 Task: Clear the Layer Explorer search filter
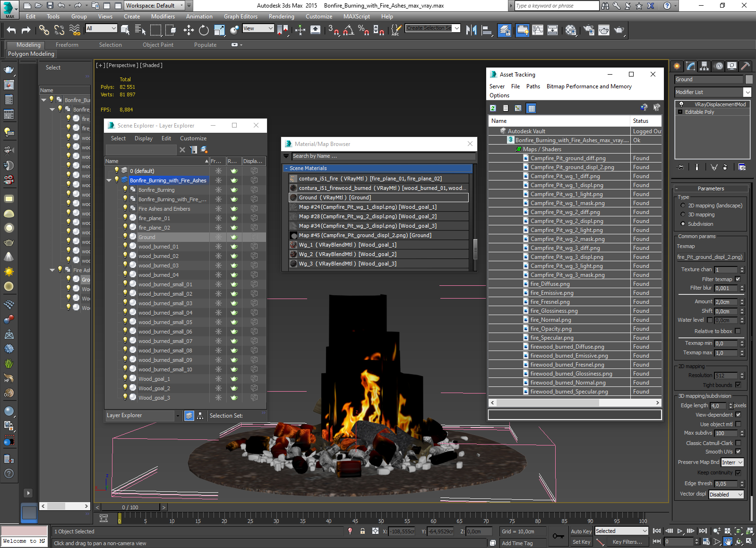pos(182,150)
